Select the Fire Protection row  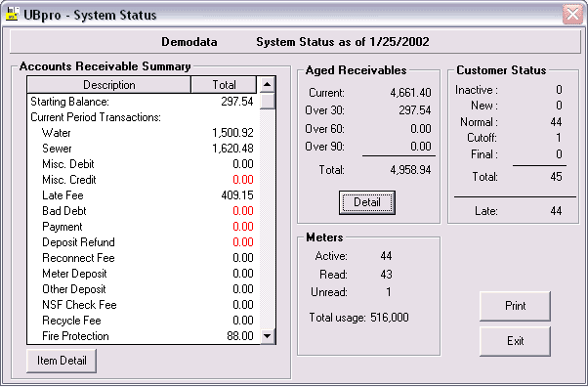pos(143,336)
